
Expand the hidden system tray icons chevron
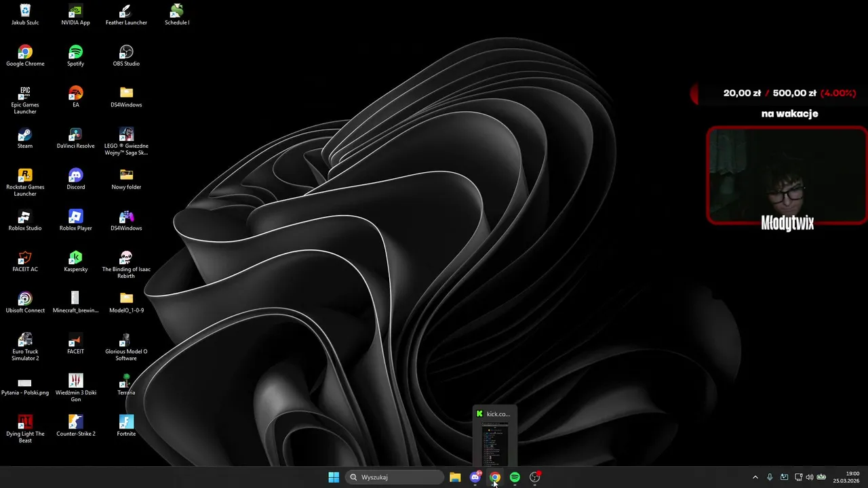[x=755, y=477]
